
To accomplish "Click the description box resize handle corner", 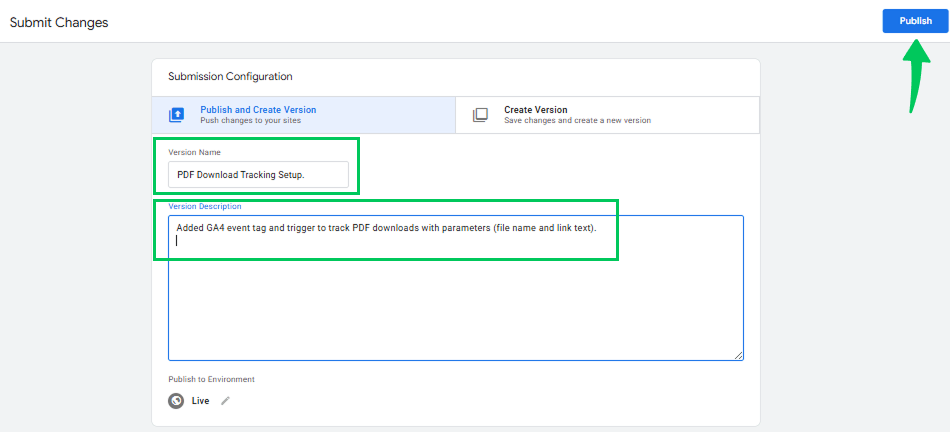I will click(x=739, y=356).
